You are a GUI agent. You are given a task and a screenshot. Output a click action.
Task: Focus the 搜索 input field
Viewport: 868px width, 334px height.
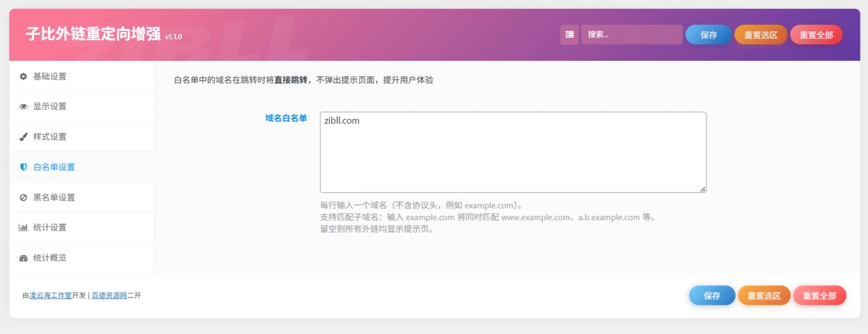click(x=632, y=35)
